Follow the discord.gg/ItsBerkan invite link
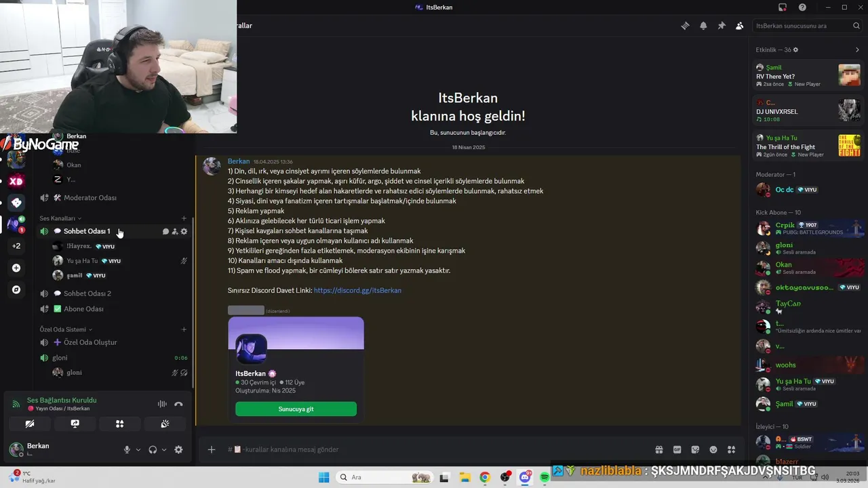This screenshot has height=488, width=868. [357, 290]
